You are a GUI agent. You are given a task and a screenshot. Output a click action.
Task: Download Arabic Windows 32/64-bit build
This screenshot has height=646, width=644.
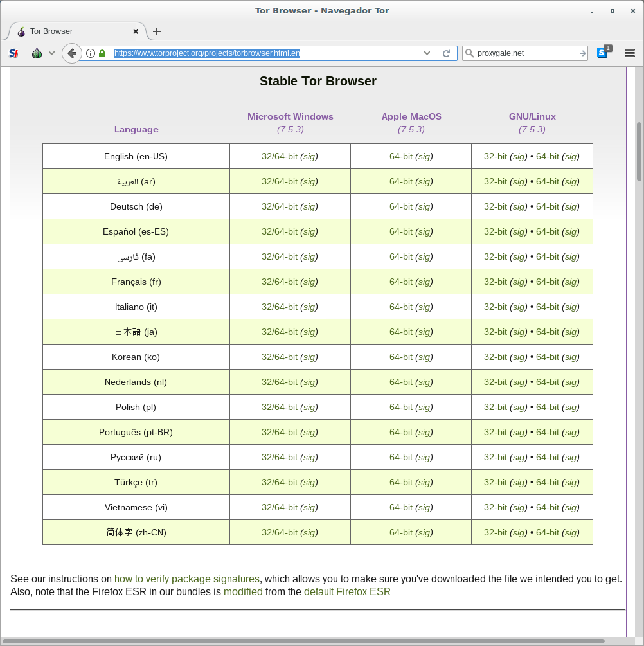[x=280, y=182]
